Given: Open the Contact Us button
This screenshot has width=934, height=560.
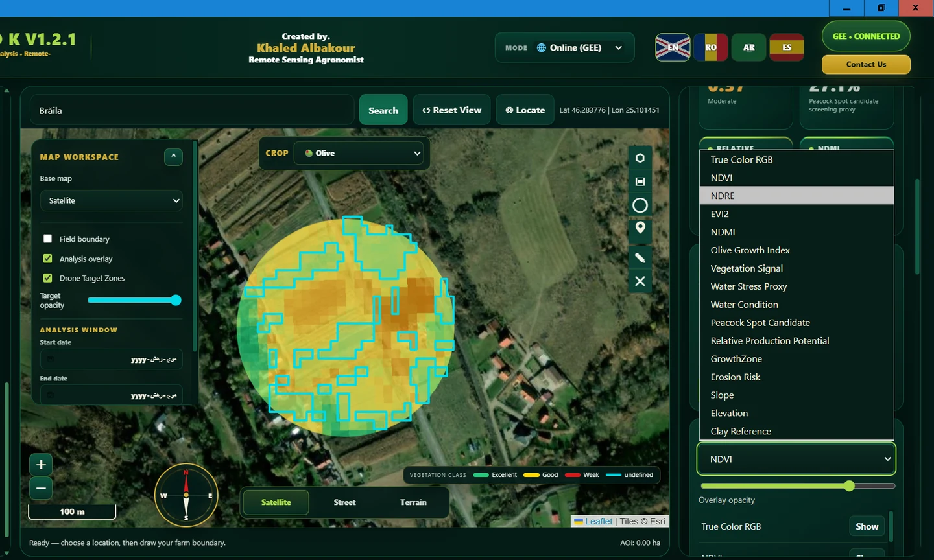Looking at the screenshot, I should pyautogui.click(x=866, y=64).
